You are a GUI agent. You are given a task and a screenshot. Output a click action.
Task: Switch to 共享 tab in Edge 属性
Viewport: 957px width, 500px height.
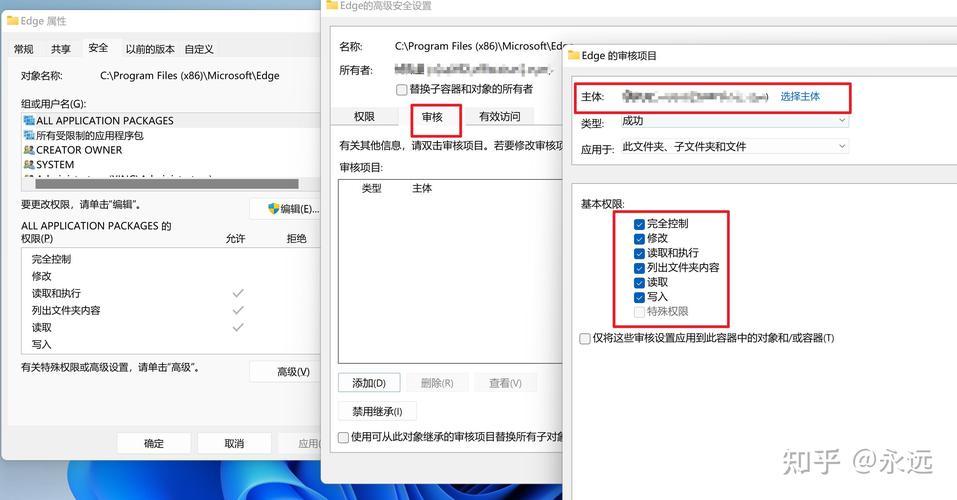point(60,49)
